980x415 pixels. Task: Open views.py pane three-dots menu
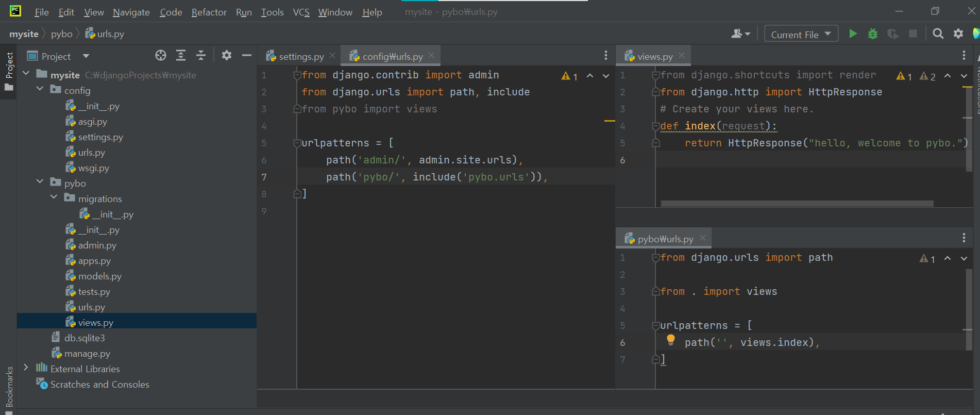[x=964, y=55]
